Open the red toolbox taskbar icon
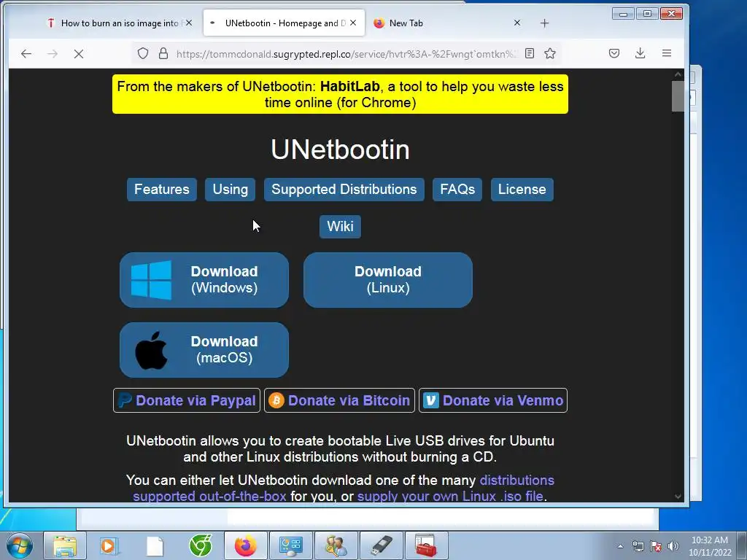This screenshot has height=560, width=747. (x=426, y=545)
